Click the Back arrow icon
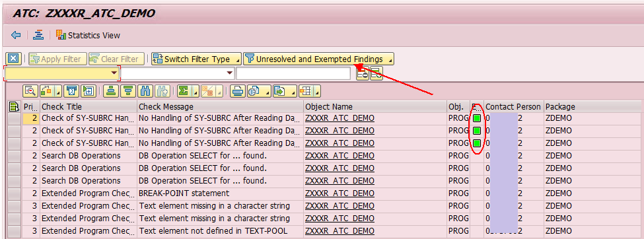Viewport: 644px width, 239px height. [x=16, y=35]
